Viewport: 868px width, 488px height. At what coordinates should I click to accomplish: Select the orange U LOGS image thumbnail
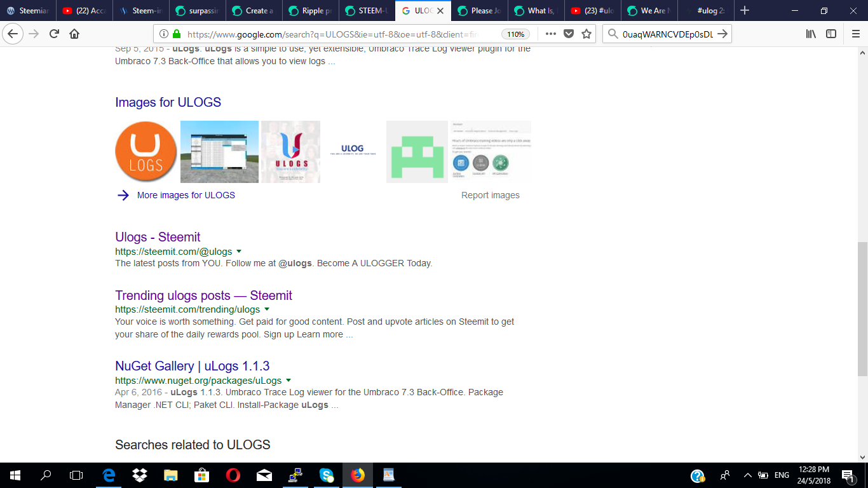tap(146, 152)
